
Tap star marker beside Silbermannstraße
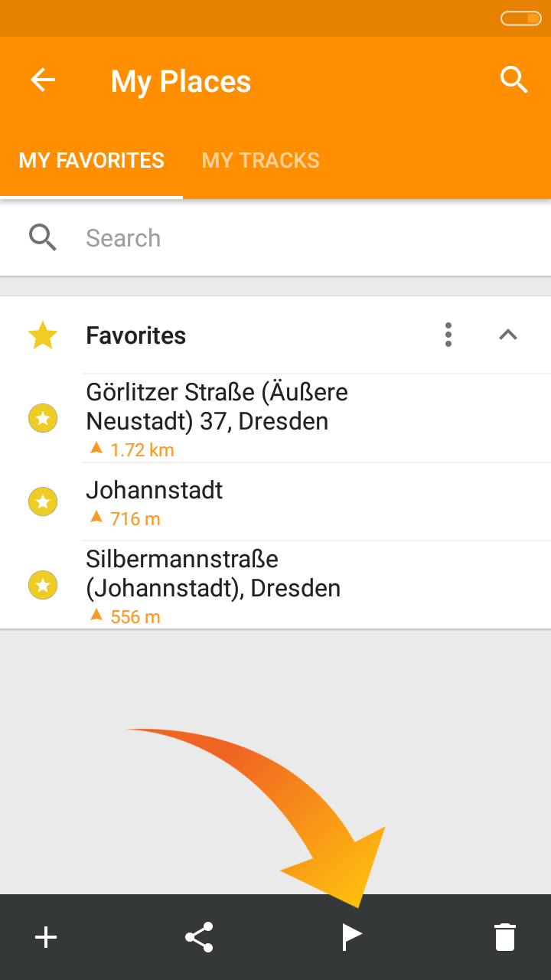[43, 586]
